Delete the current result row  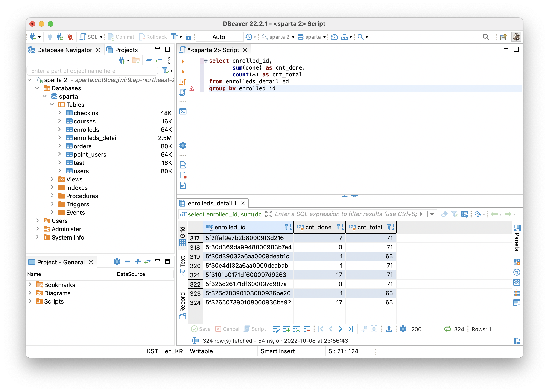point(307,329)
